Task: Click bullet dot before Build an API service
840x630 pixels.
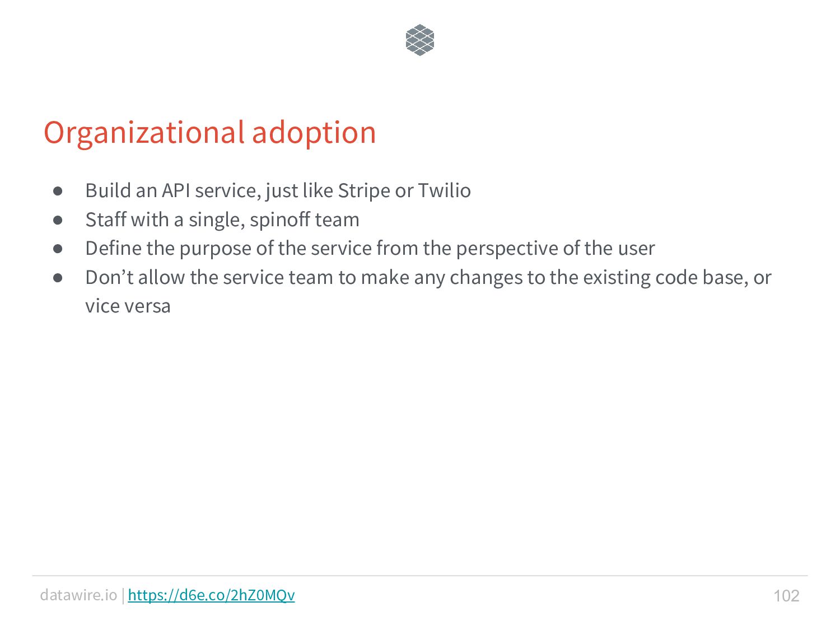Action: coord(58,191)
